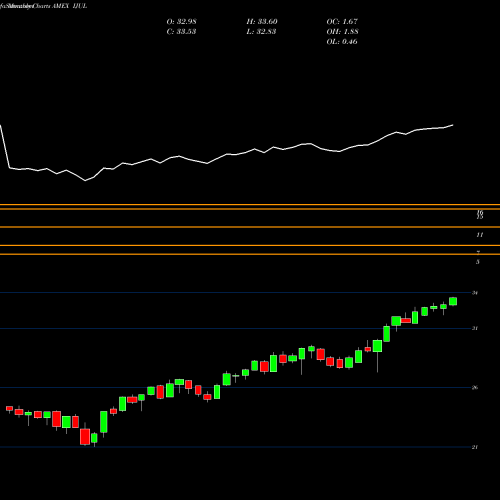
Task: Click the 5 indicator axis label
Action: [x=478, y=262]
